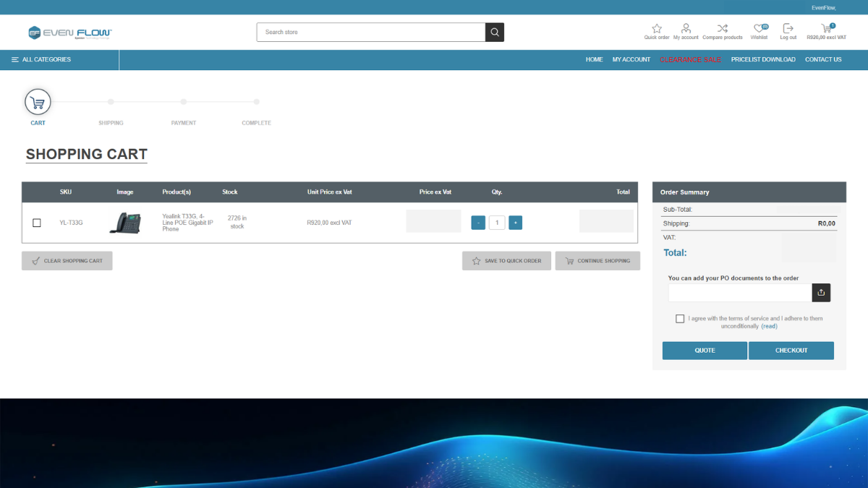Click Save to Quick Order button
This screenshot has width=868, height=488.
506,261
